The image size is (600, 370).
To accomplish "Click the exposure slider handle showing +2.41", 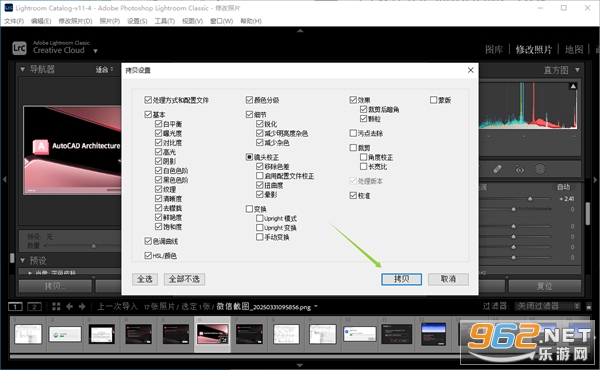I will pos(530,199).
